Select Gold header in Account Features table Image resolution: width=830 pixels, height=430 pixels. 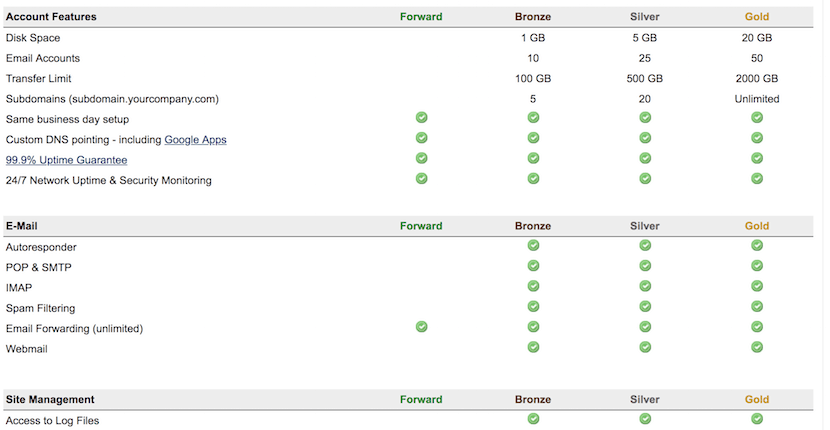(x=757, y=16)
